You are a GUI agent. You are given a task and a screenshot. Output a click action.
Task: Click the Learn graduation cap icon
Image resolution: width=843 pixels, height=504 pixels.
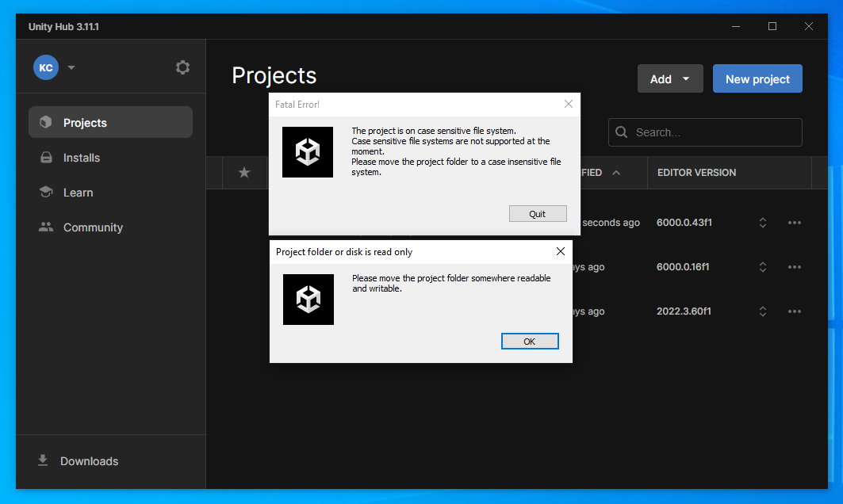[45, 192]
